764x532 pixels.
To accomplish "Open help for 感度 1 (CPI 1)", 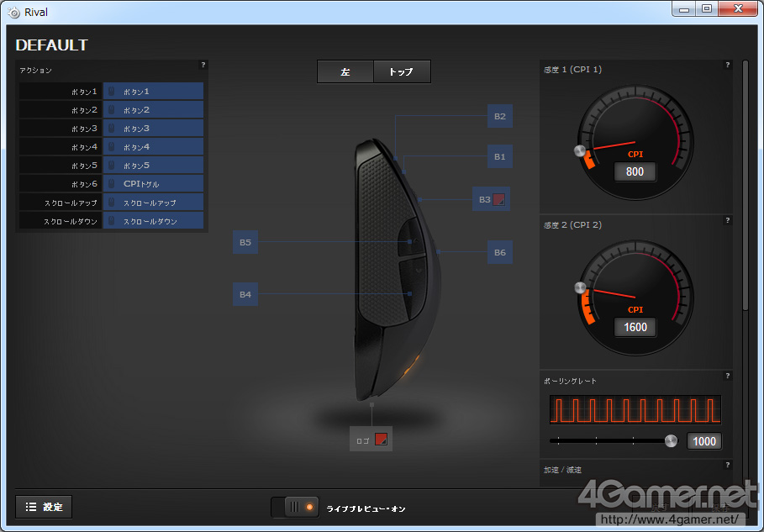I will 728,65.
